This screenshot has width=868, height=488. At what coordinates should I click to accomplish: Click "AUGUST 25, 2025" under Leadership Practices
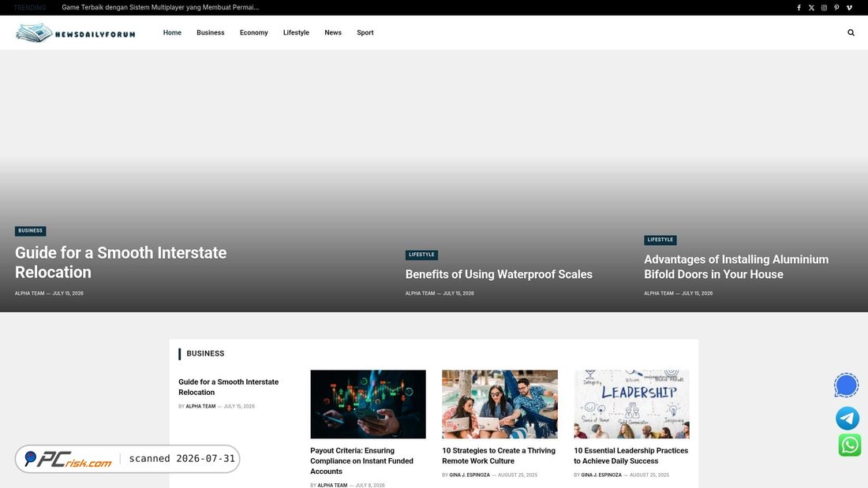(x=649, y=475)
